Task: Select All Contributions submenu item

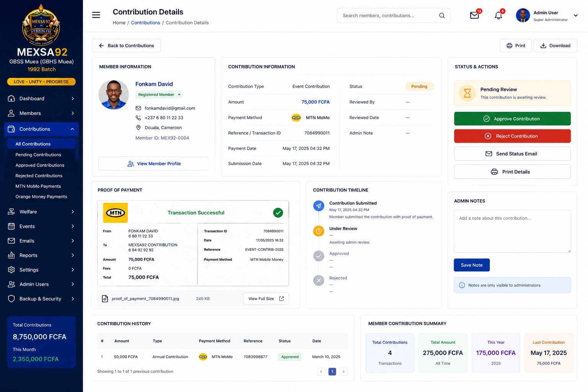Action: tap(41, 144)
